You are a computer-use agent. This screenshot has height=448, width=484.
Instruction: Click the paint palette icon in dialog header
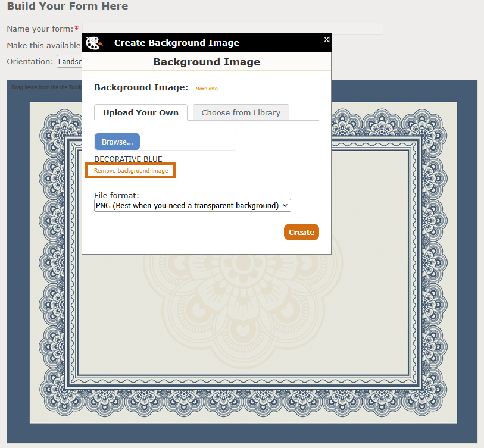93,43
